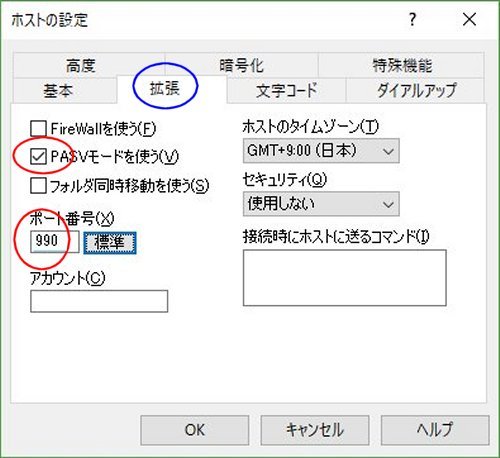Screen dimensions: 500x458
Task: Click the アカウント input field
Action: point(99,301)
